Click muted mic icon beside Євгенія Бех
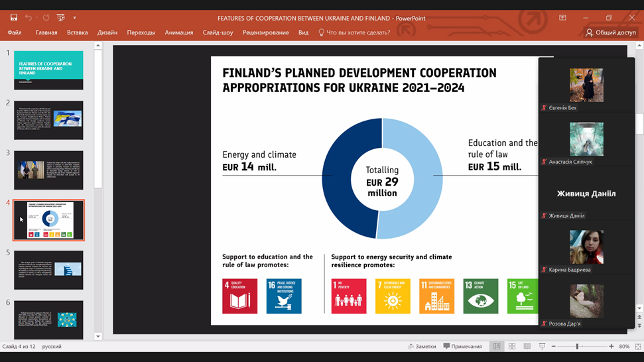This screenshot has height=362, width=644. (x=545, y=108)
